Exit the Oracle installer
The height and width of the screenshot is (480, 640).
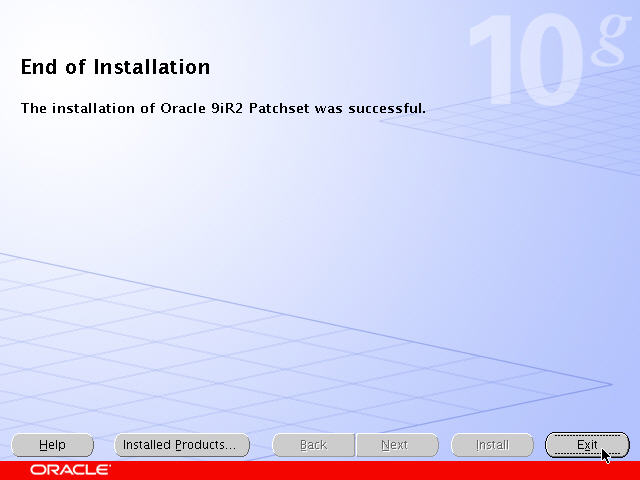pyautogui.click(x=587, y=445)
